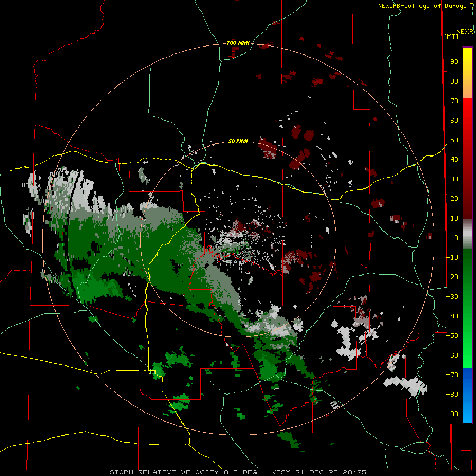476x476 pixels.
Task: Click the -10 value on velocity scale
Action: coord(452,258)
